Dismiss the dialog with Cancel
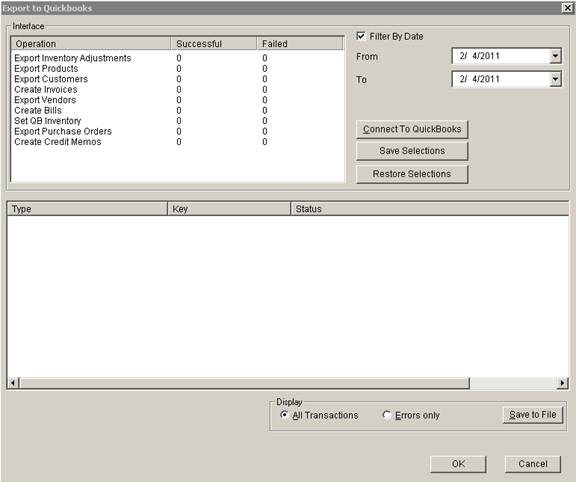The width and height of the screenshot is (576, 482). (533, 464)
